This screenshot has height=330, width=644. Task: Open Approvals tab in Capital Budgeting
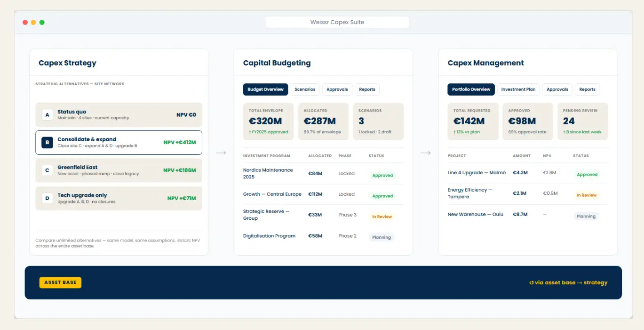pyautogui.click(x=337, y=89)
